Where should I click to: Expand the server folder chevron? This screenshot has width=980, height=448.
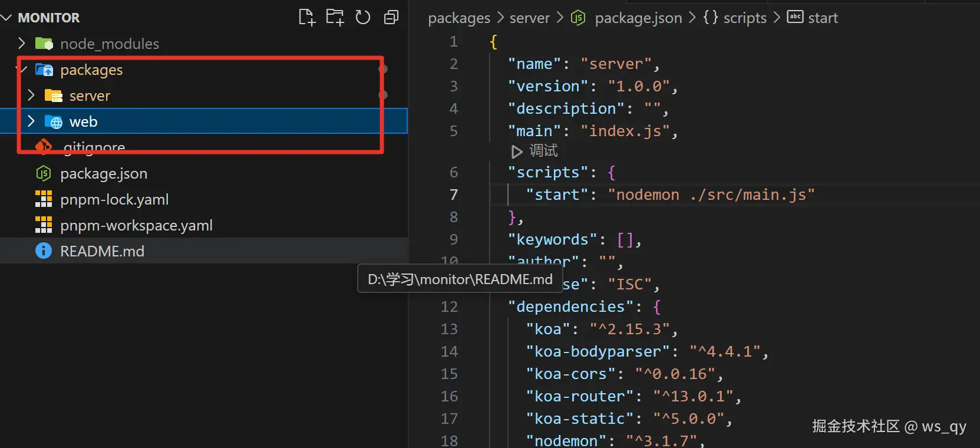pos(31,95)
